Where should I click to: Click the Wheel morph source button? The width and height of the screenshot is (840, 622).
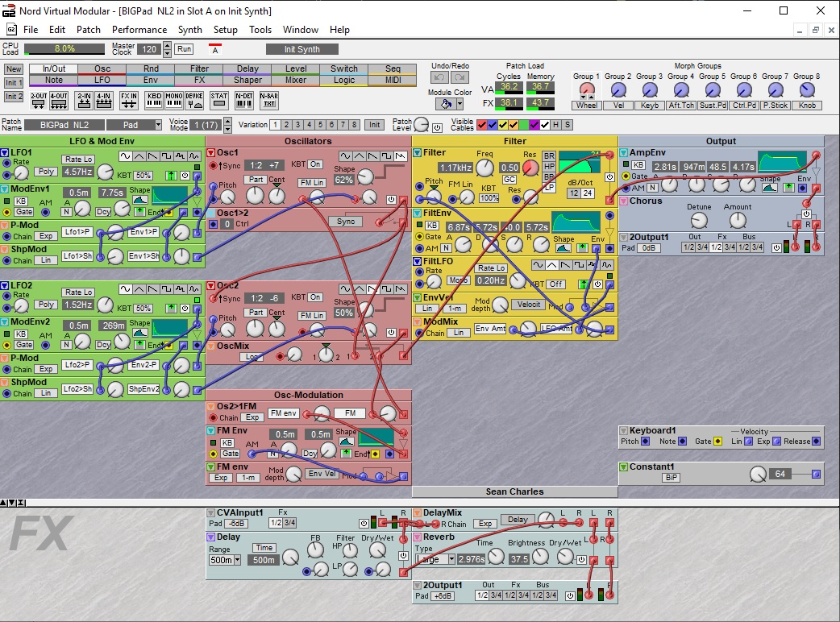tap(587, 106)
